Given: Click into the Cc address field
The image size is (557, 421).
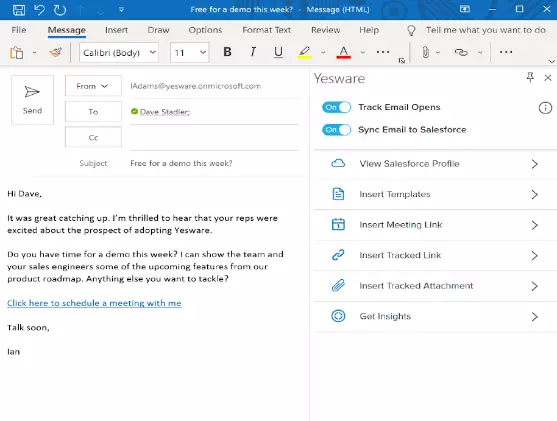Looking at the screenshot, I should click(214, 137).
